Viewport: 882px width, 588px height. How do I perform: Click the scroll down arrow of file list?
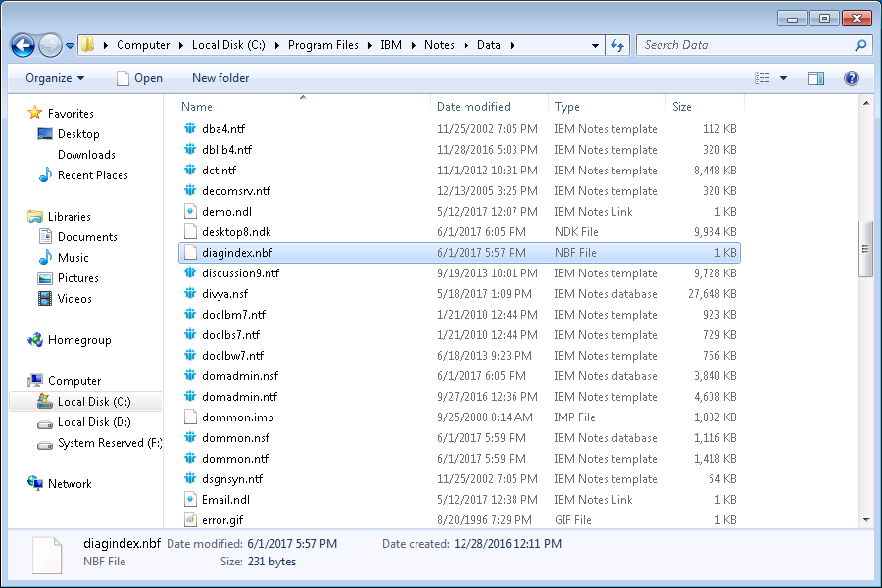tap(866, 520)
